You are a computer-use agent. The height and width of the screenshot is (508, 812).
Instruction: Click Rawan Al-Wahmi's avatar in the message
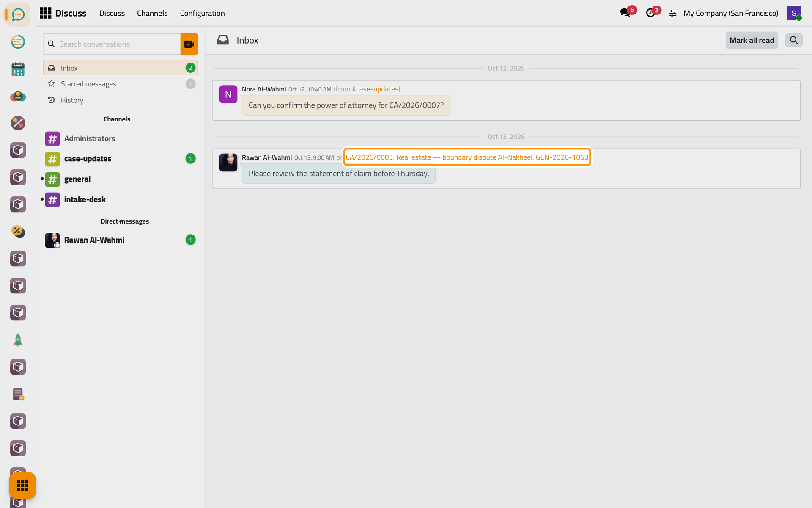pyautogui.click(x=228, y=163)
